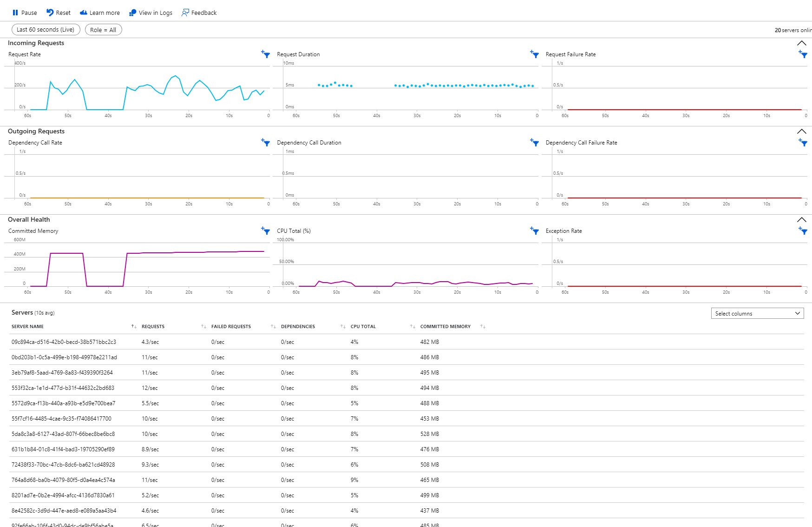Add filter to Dependency Call Failure Rate chart
The width and height of the screenshot is (812, 527).
(803, 143)
